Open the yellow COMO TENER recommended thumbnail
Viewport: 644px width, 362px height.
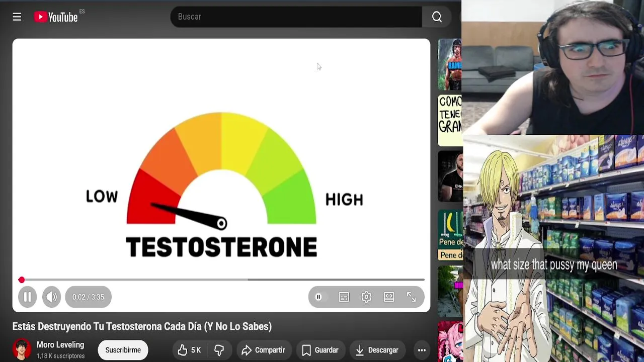(x=449, y=121)
